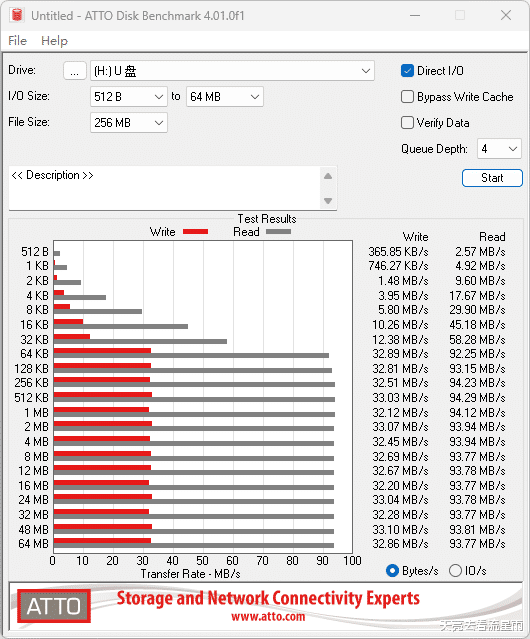Open the File menu
This screenshot has width=530, height=639.
(x=18, y=41)
